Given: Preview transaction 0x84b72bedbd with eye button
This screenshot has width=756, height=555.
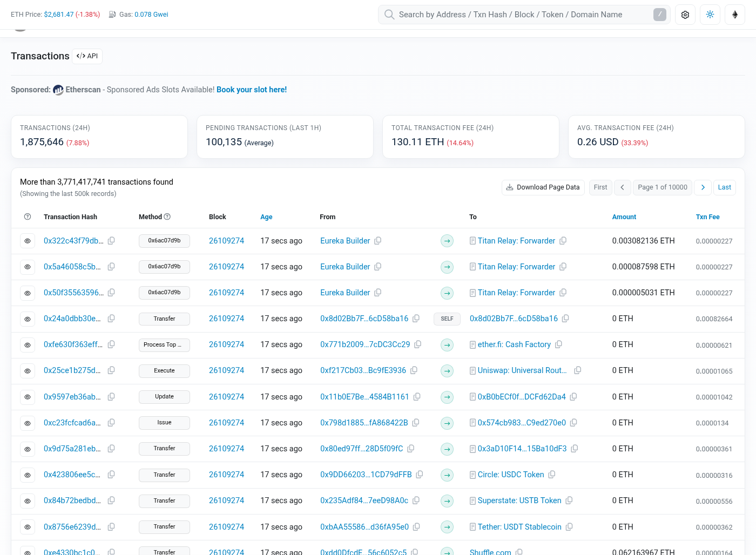Looking at the screenshot, I should tap(28, 500).
